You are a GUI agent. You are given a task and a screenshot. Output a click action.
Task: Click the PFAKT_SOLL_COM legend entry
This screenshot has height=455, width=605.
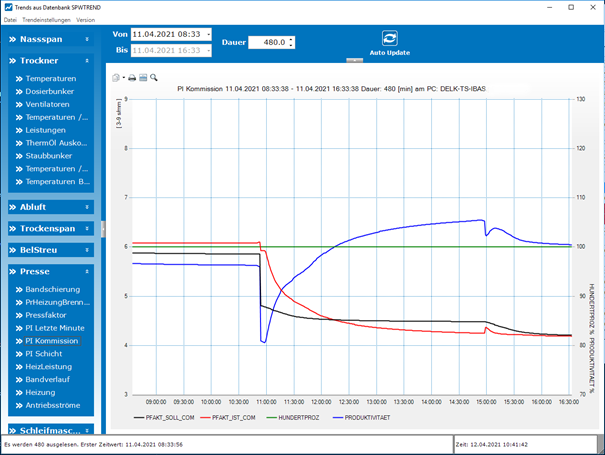click(x=164, y=418)
